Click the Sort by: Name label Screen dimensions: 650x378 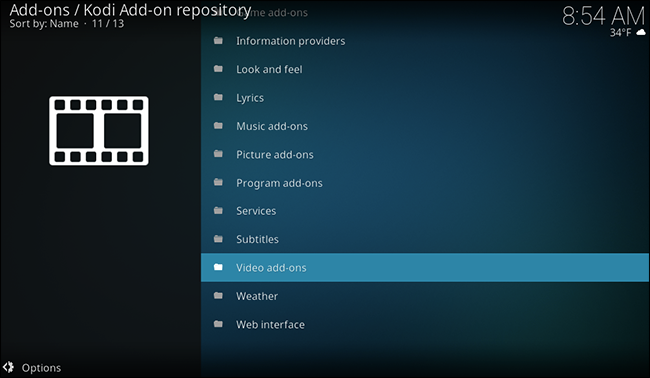click(x=44, y=24)
